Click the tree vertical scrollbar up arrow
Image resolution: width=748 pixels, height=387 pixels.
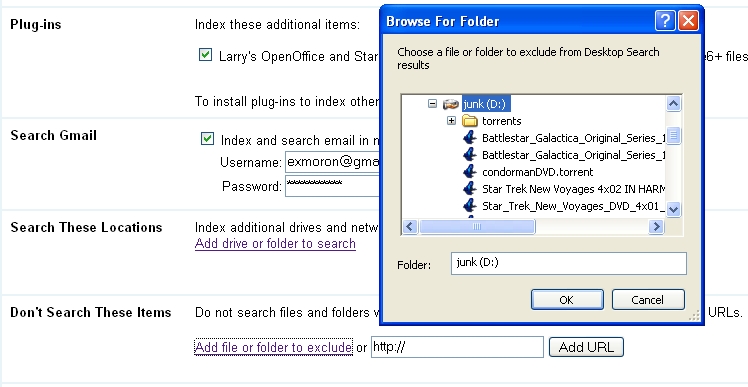(x=673, y=104)
